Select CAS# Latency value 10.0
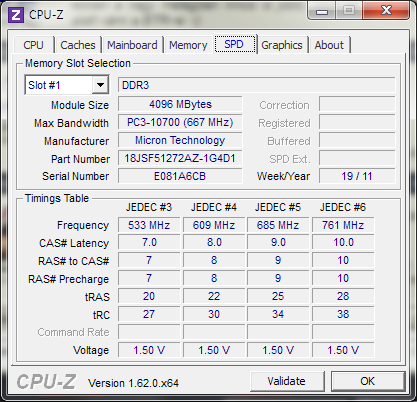This screenshot has width=417, height=402. [x=343, y=243]
